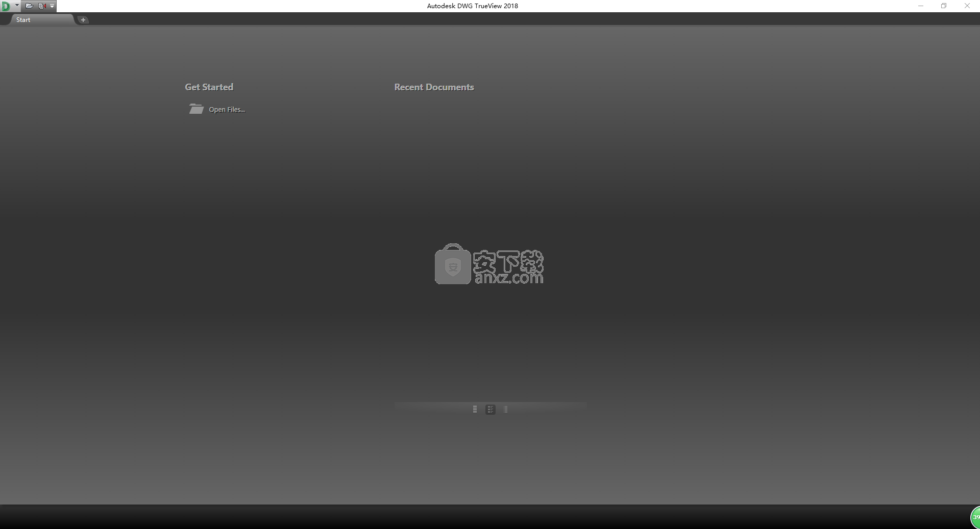Expand the application menu dropdown arrow
This screenshot has width=980, height=529.
[x=17, y=6]
